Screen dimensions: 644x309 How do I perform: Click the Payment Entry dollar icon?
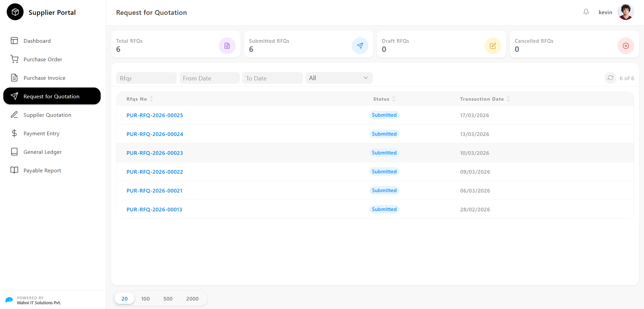(14, 133)
